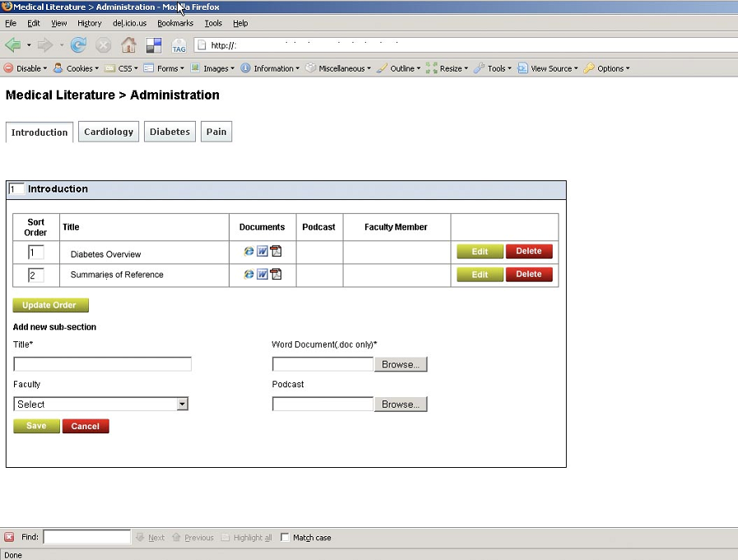Edit the Diabetes Overview row
738x560 pixels.
[480, 252]
